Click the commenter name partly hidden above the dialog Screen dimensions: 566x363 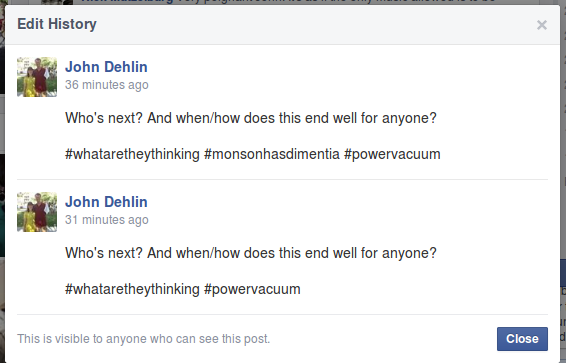tap(126, 1)
